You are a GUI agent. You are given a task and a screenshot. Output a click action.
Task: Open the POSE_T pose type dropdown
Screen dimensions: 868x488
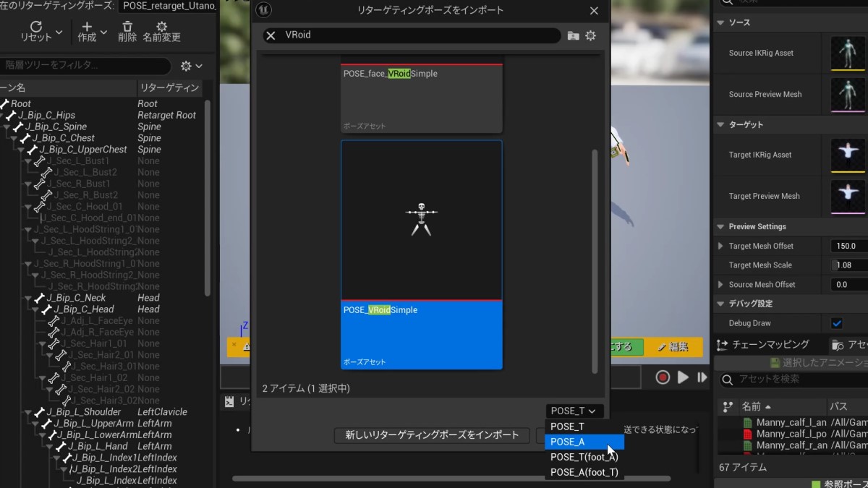pyautogui.click(x=574, y=411)
